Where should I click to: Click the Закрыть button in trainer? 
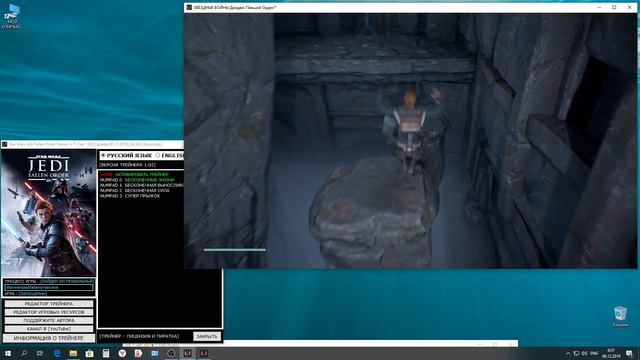point(207,336)
